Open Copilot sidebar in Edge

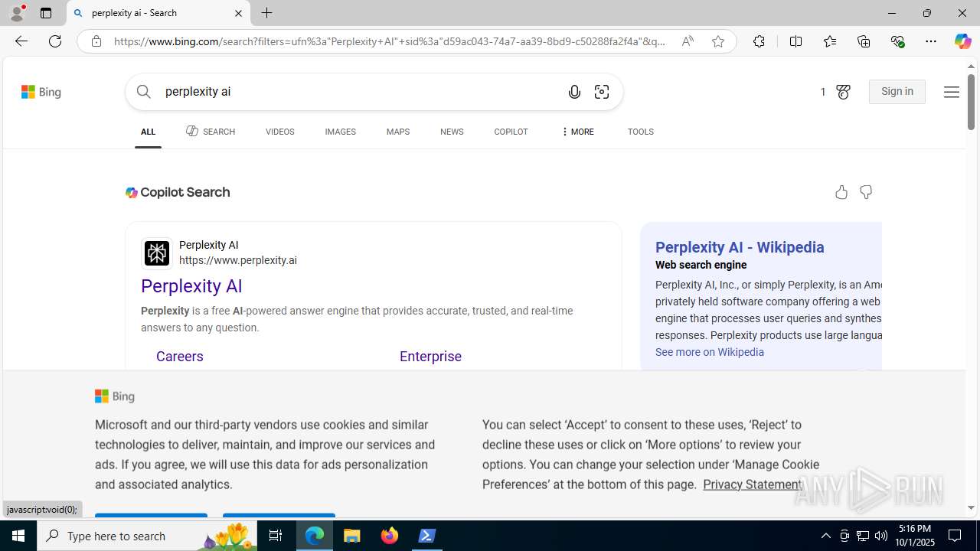click(x=962, y=41)
